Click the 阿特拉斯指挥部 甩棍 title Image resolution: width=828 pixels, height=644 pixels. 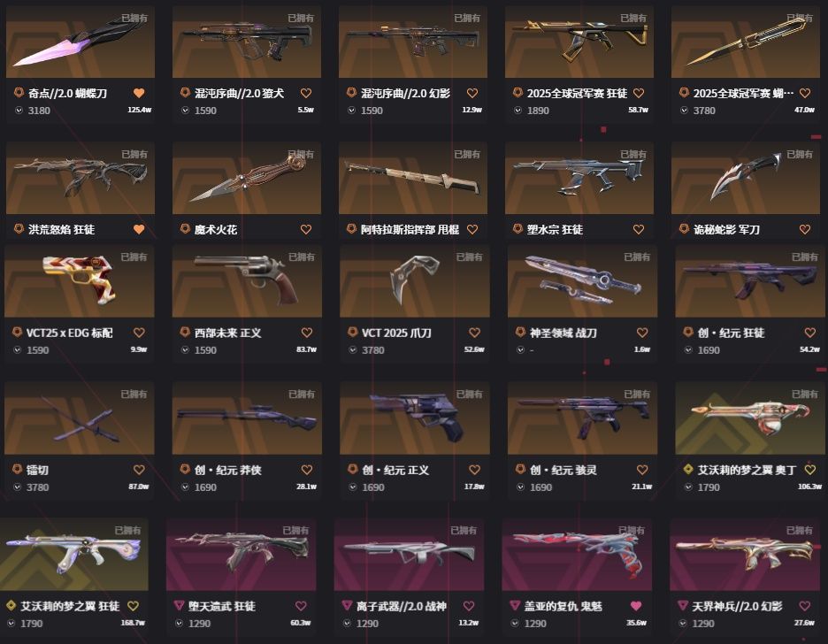pos(410,229)
